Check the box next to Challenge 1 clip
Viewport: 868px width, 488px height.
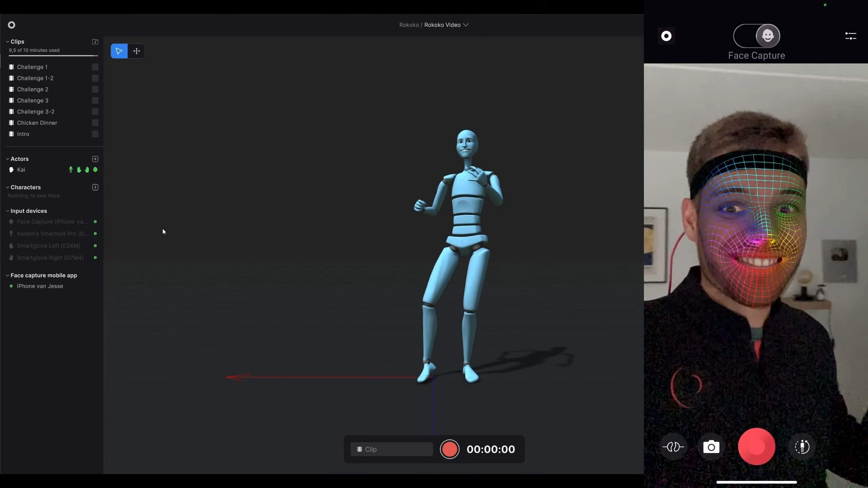(95, 67)
